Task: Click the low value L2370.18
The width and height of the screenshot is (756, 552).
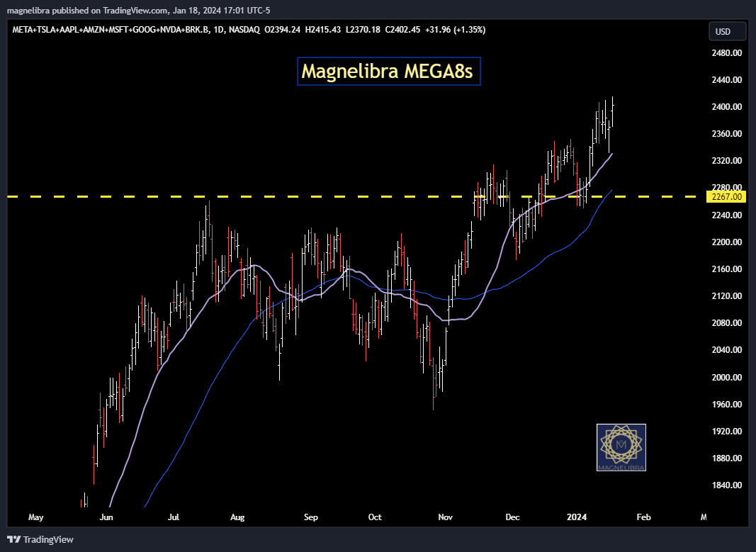Action: click(363, 30)
